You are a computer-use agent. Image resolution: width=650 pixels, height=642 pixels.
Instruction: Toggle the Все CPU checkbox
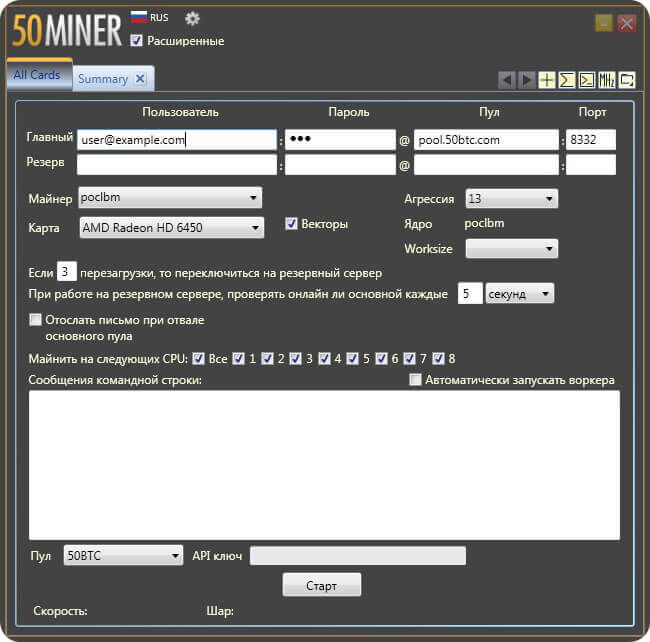(x=199, y=359)
